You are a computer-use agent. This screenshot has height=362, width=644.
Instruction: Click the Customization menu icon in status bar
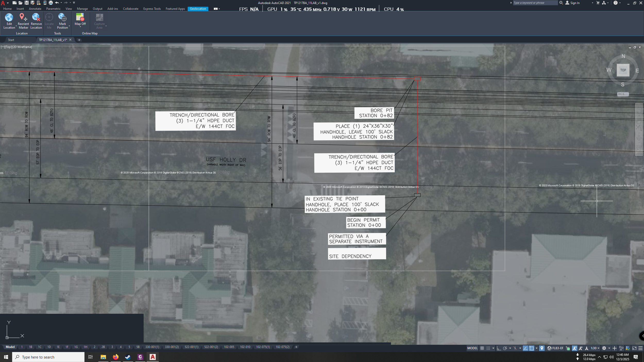(x=641, y=348)
